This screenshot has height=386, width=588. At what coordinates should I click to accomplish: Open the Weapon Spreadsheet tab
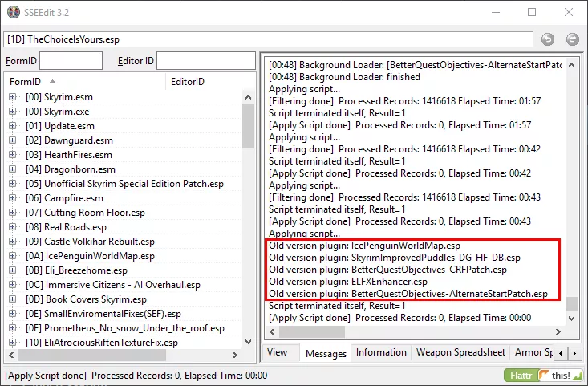[460, 352]
